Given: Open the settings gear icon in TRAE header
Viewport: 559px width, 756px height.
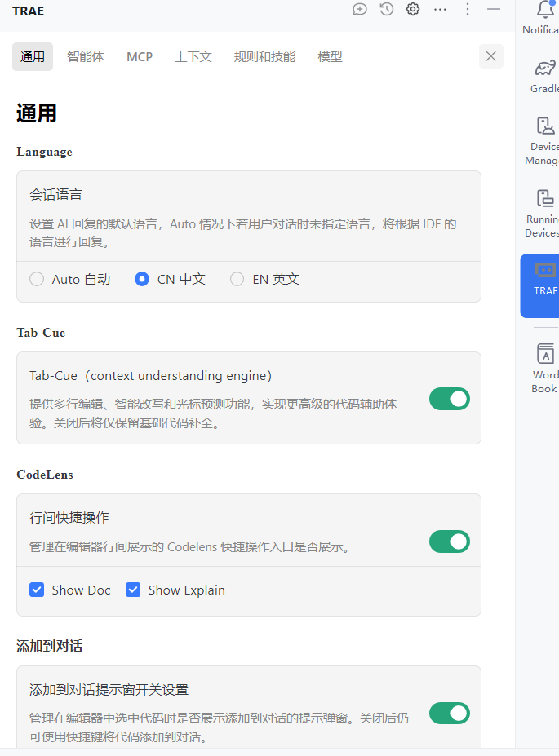Looking at the screenshot, I should [413, 9].
